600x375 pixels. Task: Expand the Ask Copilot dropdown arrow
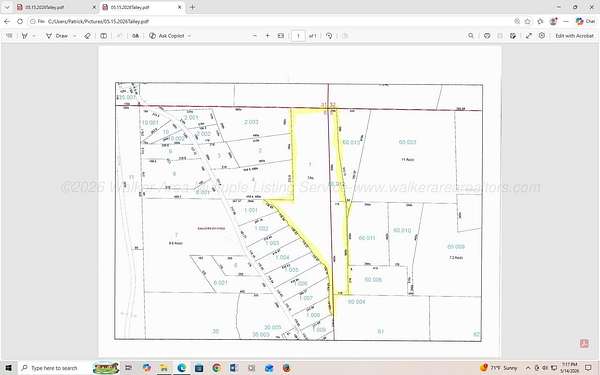coord(189,36)
